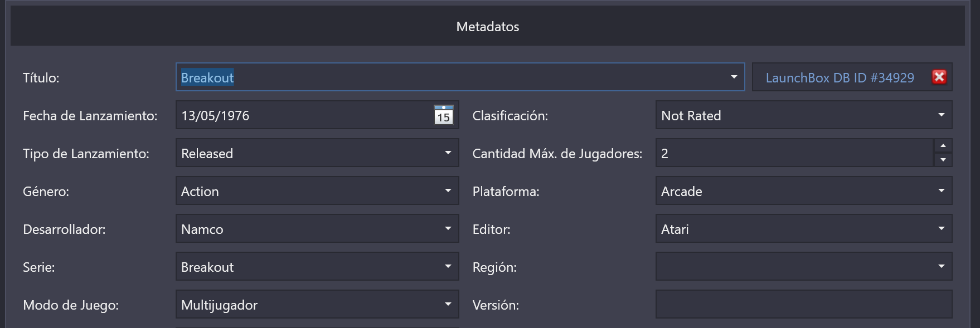The height and width of the screenshot is (328, 980).
Task: Expand the empty Región dropdown
Action: tap(941, 266)
